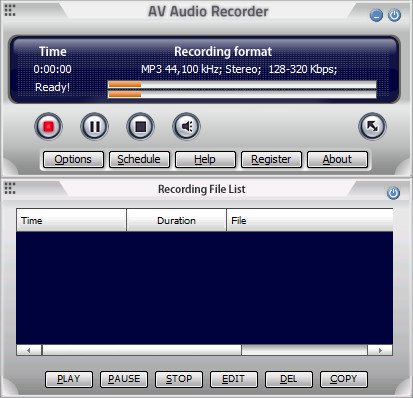The image size is (413, 398).
Task: Click the 'Ready!' status text
Action: pos(52,87)
